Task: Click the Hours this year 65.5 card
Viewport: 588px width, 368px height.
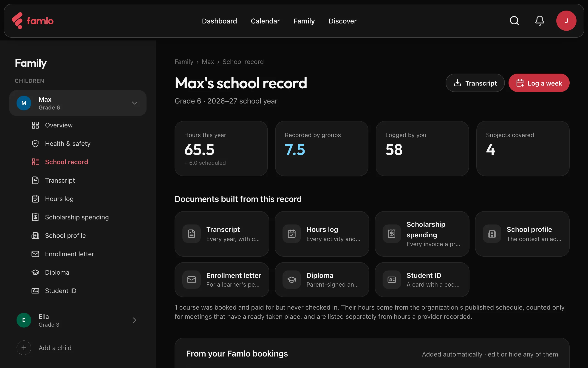Action: pos(221,149)
